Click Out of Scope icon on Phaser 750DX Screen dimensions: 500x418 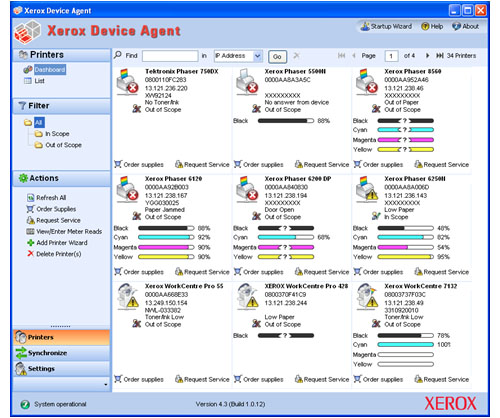pyautogui.click(x=137, y=109)
